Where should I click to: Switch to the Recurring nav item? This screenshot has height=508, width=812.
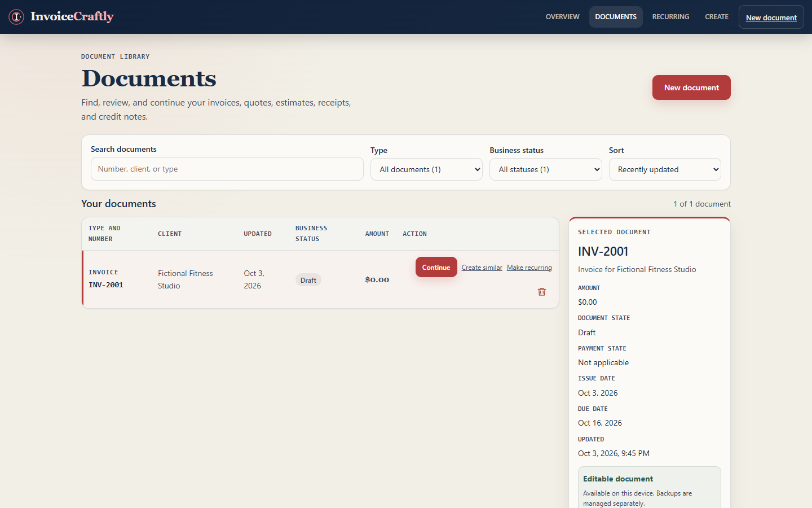click(x=670, y=17)
